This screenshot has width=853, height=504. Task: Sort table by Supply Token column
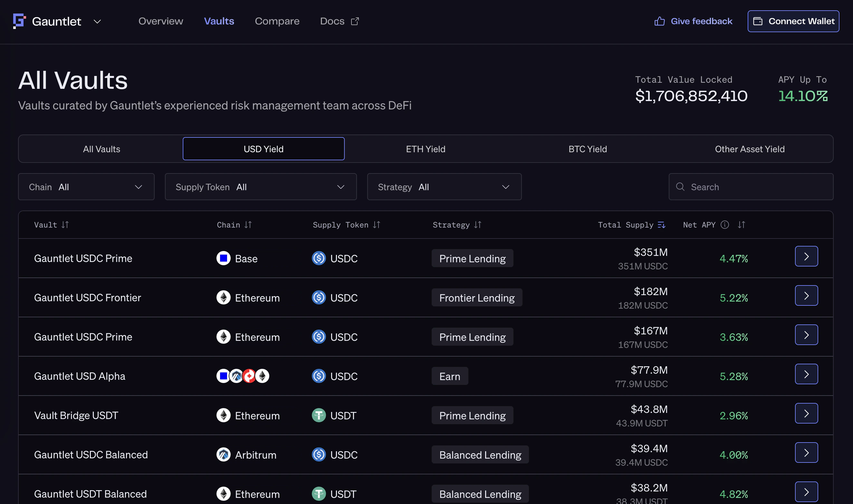click(x=376, y=225)
